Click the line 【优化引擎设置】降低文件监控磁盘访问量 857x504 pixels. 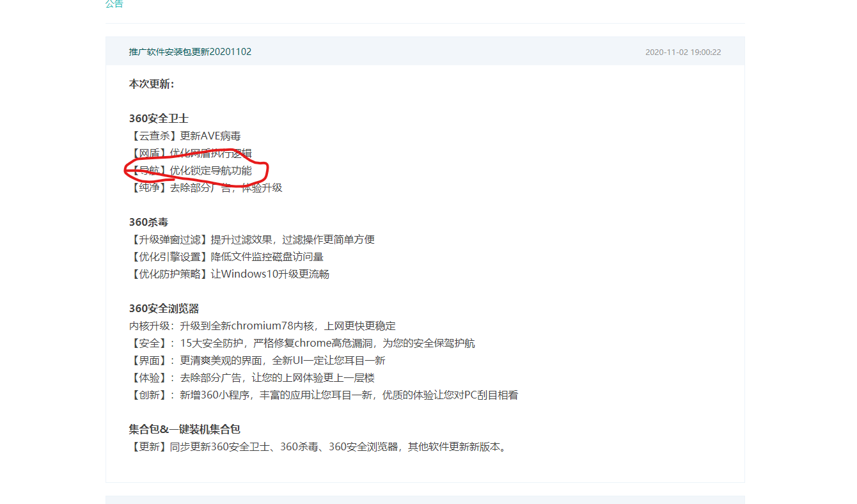click(226, 257)
